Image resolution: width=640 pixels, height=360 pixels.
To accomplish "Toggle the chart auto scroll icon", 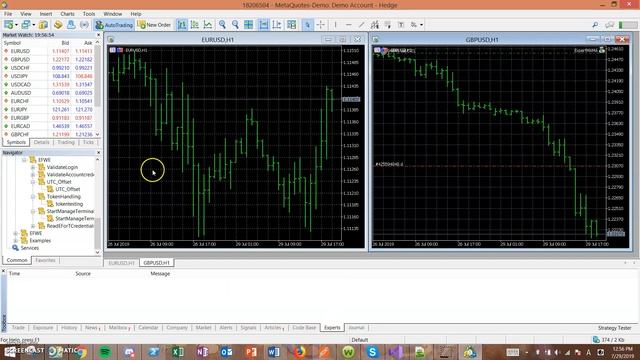I will (x=264, y=25).
